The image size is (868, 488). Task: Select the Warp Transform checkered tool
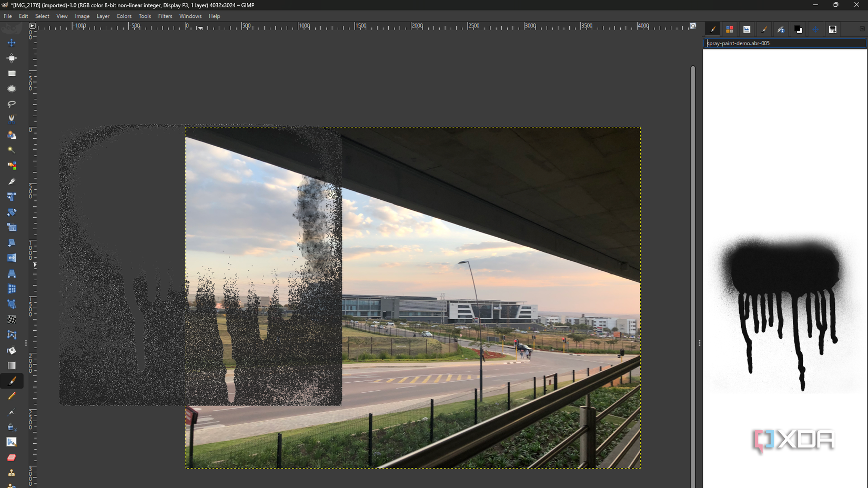pyautogui.click(x=12, y=320)
